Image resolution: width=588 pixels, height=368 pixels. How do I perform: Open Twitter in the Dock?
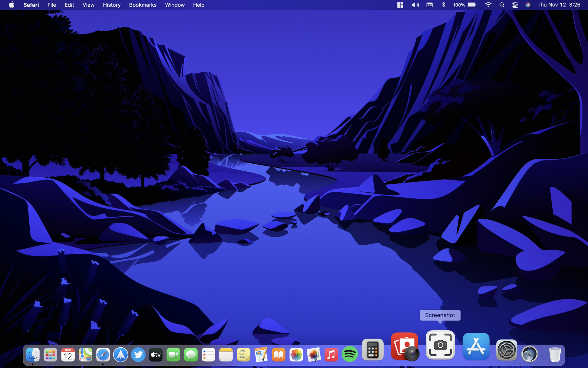pyautogui.click(x=138, y=355)
